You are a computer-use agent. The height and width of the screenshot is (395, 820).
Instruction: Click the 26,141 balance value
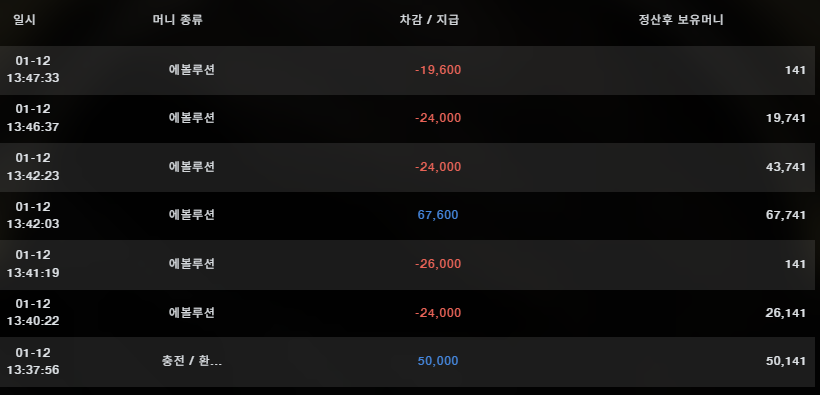pyautogui.click(x=786, y=313)
